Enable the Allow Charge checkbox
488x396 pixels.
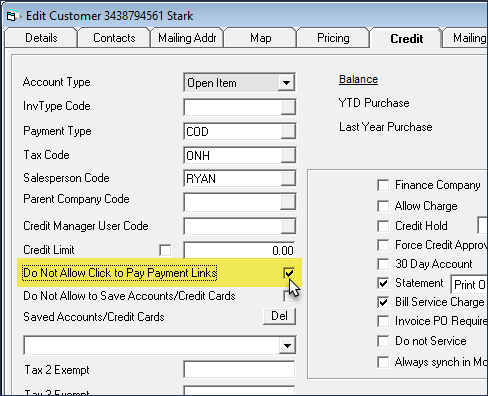click(x=383, y=206)
